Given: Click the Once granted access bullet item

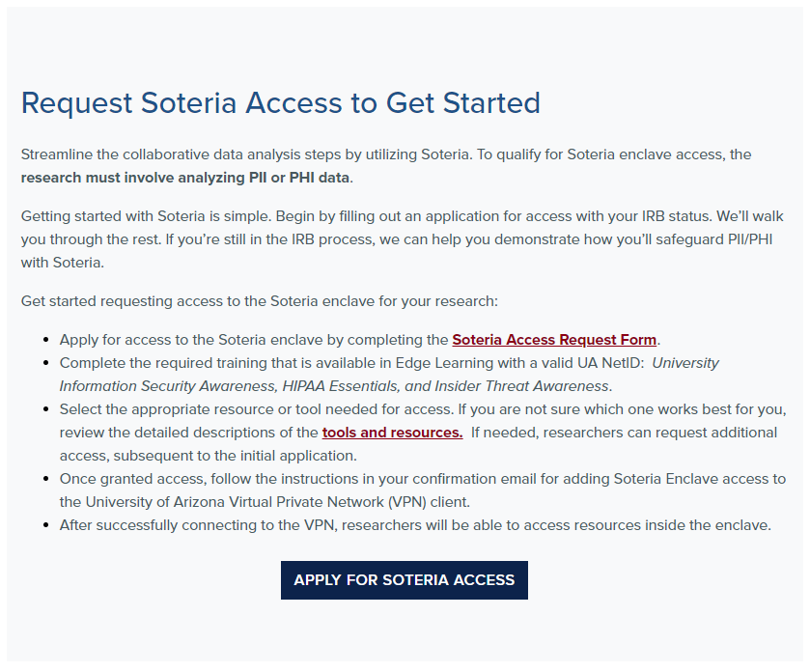Looking at the screenshot, I should pyautogui.click(x=423, y=490).
